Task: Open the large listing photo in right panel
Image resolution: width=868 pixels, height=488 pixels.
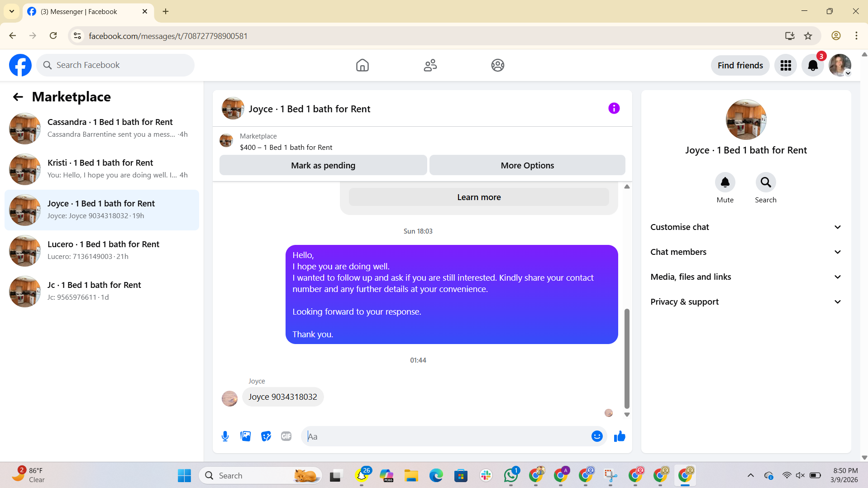Action: [x=746, y=120]
